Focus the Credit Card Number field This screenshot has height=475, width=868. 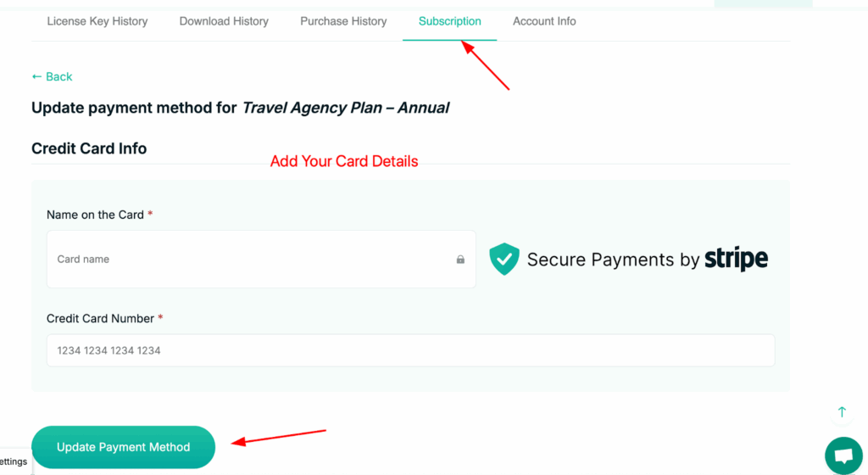click(x=410, y=350)
